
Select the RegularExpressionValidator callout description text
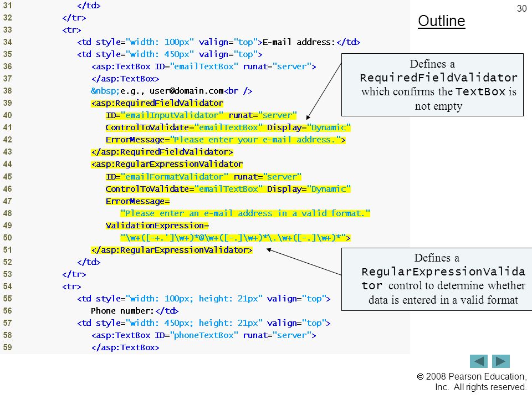coord(443,279)
